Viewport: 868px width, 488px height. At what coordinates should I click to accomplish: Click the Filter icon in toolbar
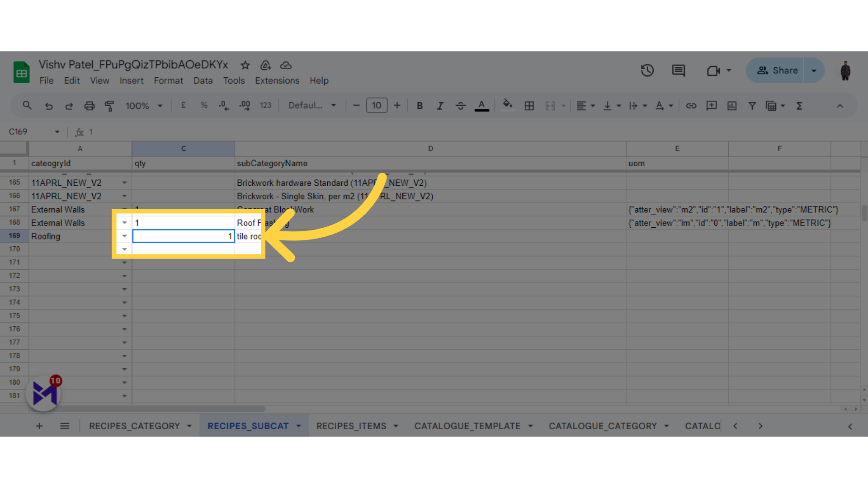click(752, 106)
